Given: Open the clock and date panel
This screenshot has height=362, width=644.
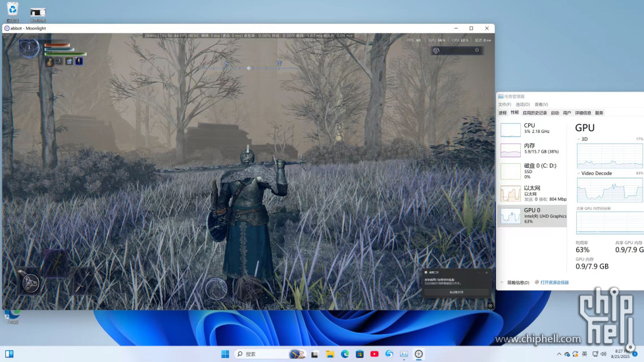Looking at the screenshot, I should [620, 354].
